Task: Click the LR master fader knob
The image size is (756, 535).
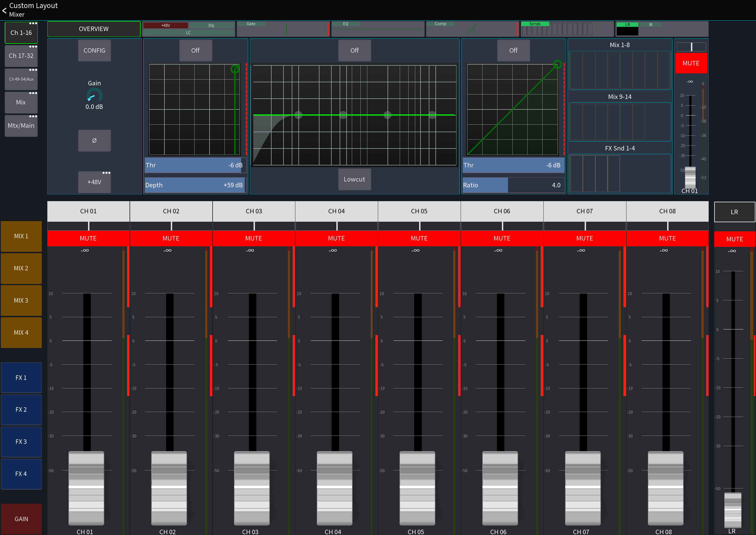Action: 733,510
